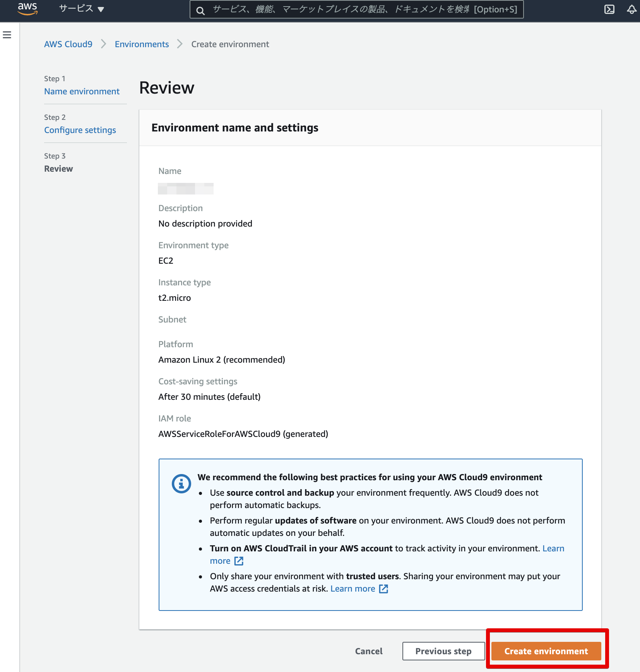Click 'After 30 minutes (default)' value
Screen dimensions: 640x672
click(209, 397)
